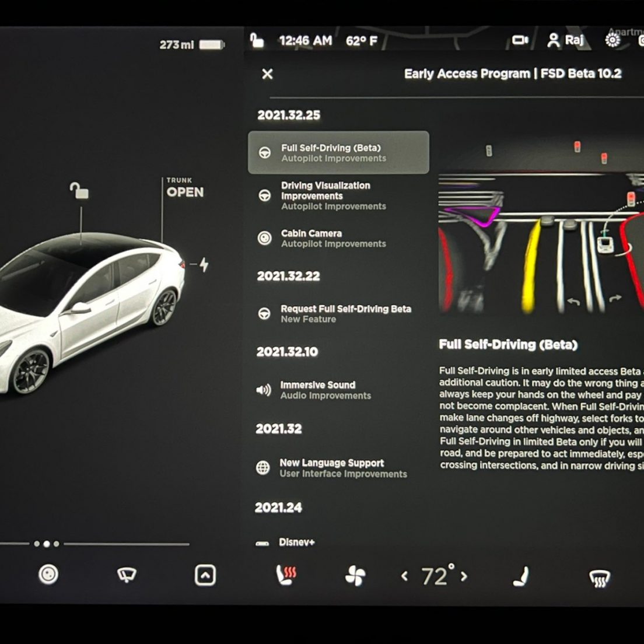This screenshot has width=644, height=644.
Task: Open the charge port lightning icon
Action: click(204, 264)
